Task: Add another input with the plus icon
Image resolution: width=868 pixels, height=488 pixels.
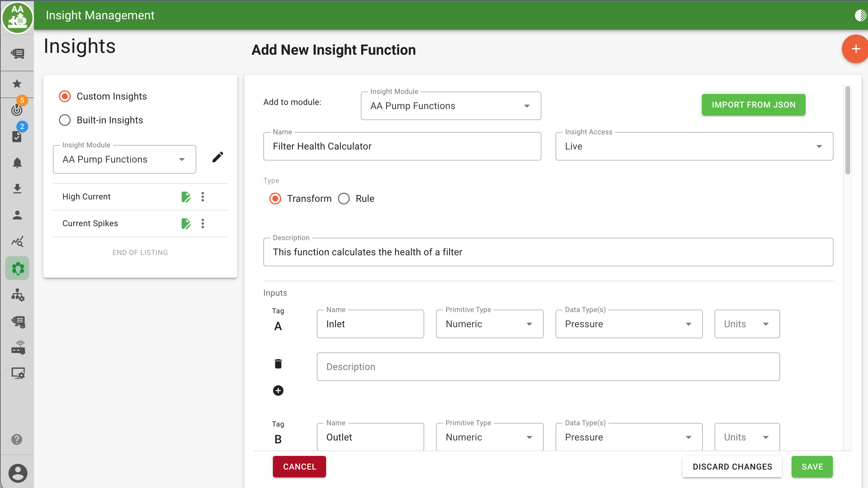Action: 278,390
